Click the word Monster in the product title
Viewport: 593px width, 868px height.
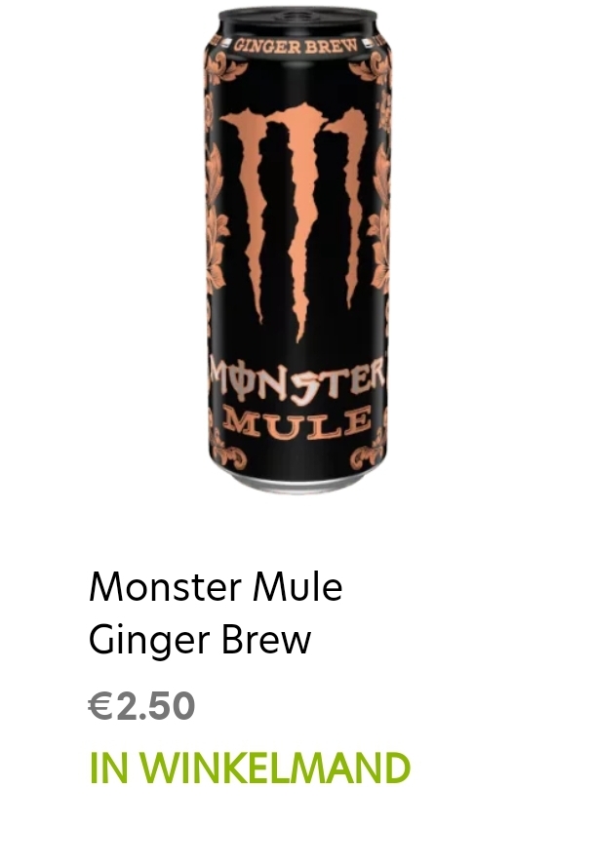click(x=165, y=587)
